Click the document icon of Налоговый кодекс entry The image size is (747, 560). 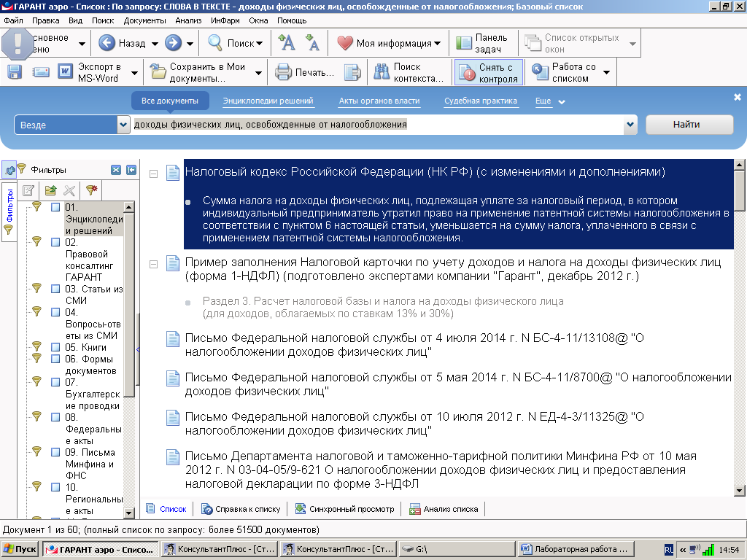pyautogui.click(x=172, y=173)
